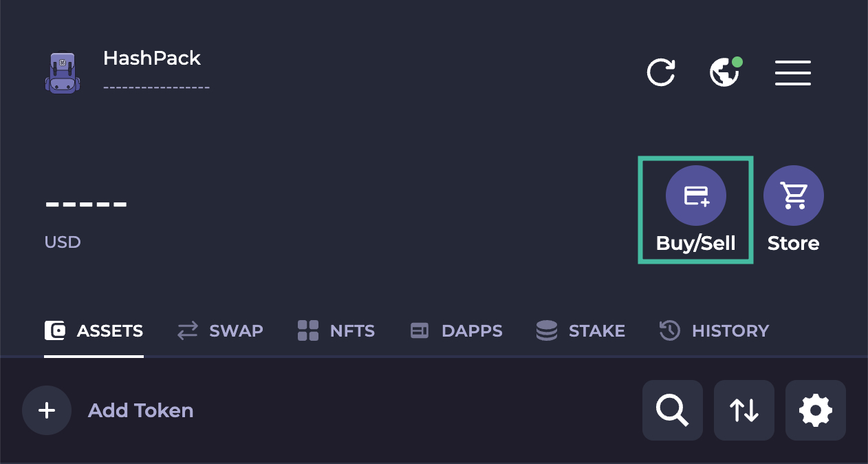Go to the DAPPS tab
Image resolution: width=868 pixels, height=464 pixels.
[456, 331]
